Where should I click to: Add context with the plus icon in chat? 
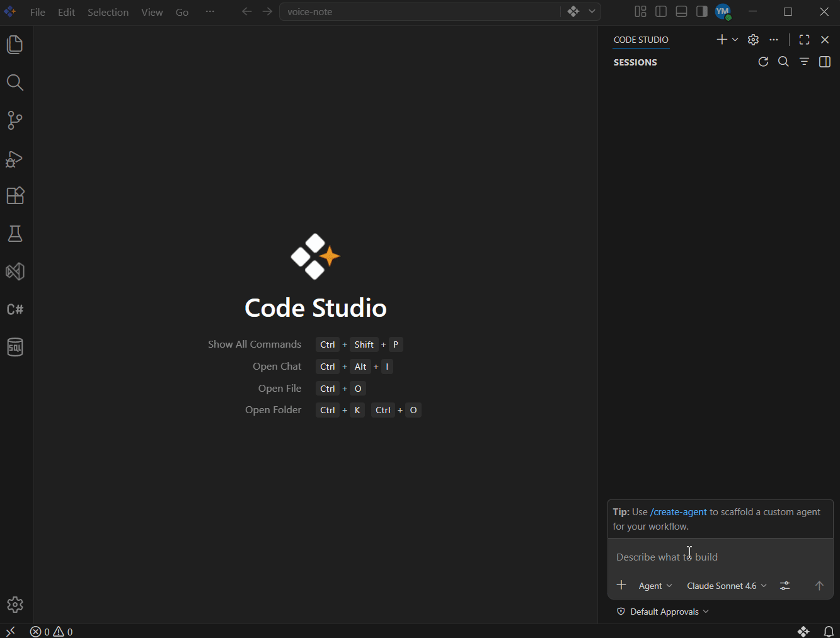tap(621, 585)
